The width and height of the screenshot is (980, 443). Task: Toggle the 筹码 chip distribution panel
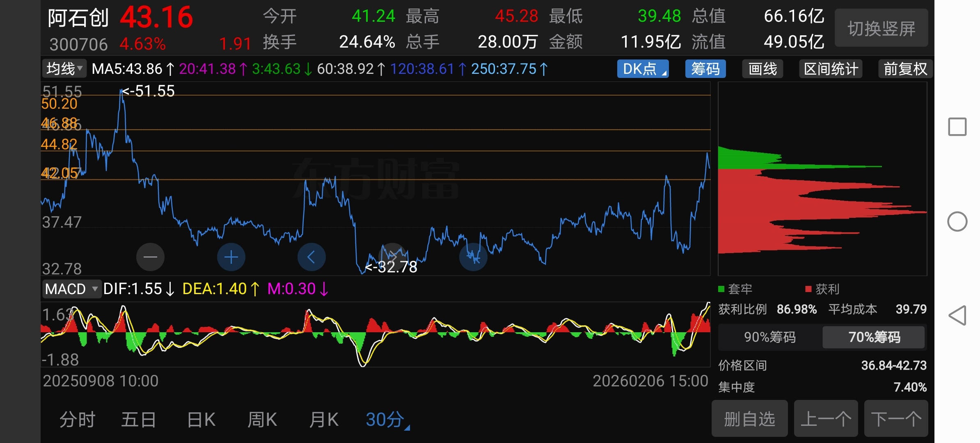click(x=705, y=69)
